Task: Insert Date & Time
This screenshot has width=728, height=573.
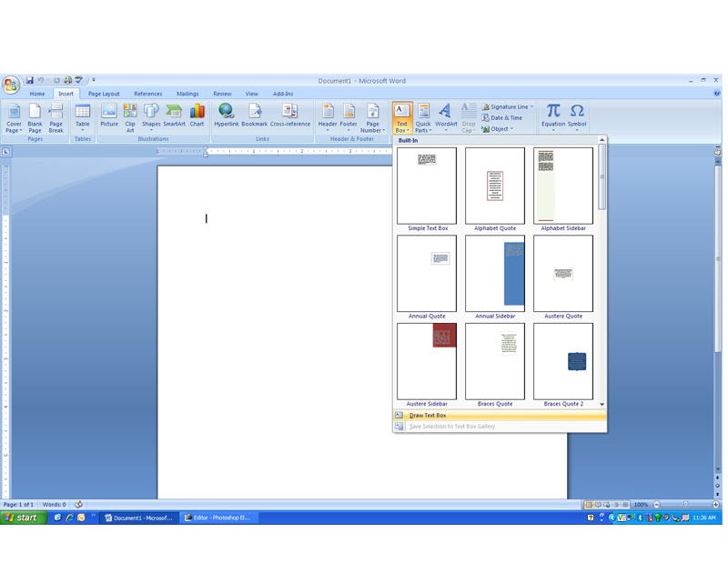Action: 506,116
